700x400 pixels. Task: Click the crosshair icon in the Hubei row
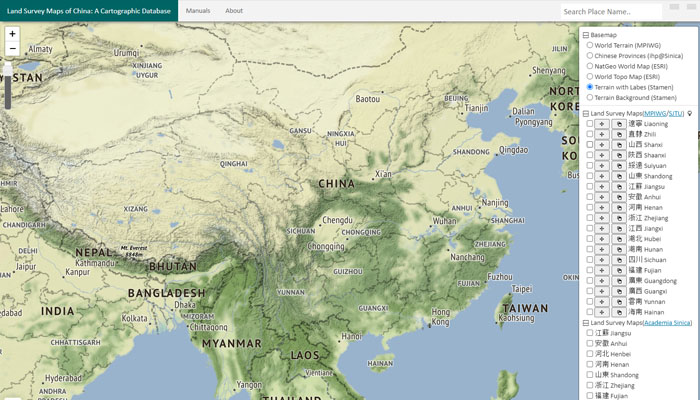coord(602,239)
